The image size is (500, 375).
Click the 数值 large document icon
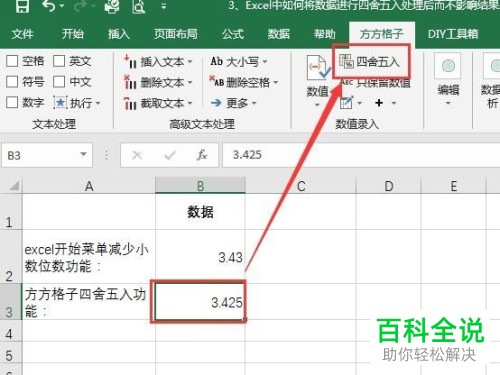click(x=318, y=68)
